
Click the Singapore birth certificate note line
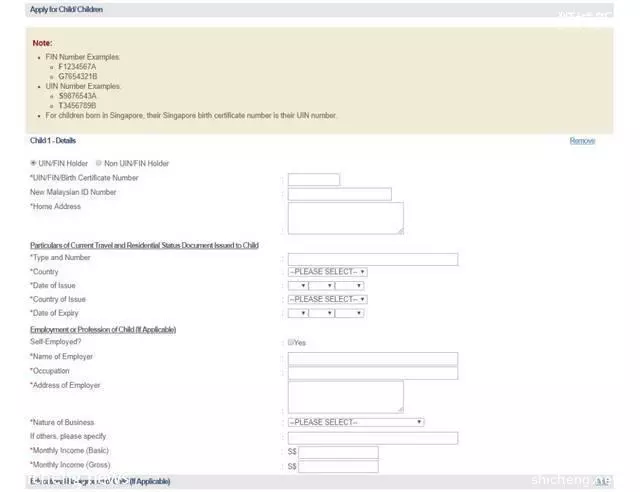click(x=191, y=116)
